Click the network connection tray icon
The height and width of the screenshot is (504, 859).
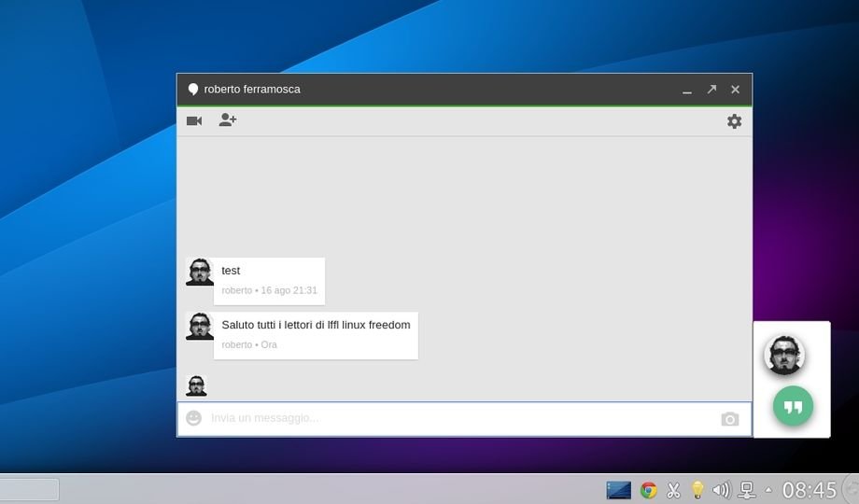746,490
